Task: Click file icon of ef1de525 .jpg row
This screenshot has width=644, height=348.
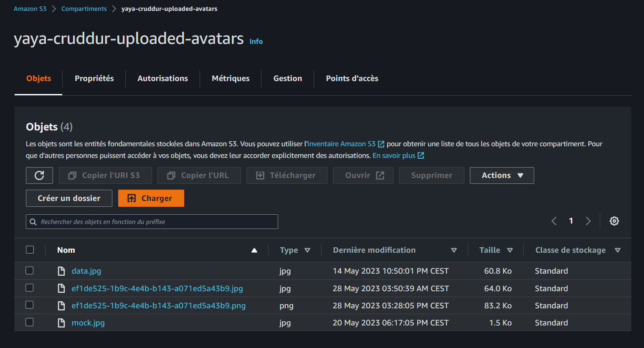Action: tap(61, 288)
